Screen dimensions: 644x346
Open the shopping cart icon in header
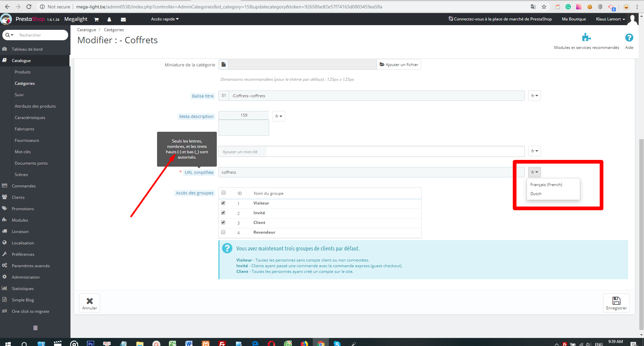click(x=96, y=19)
